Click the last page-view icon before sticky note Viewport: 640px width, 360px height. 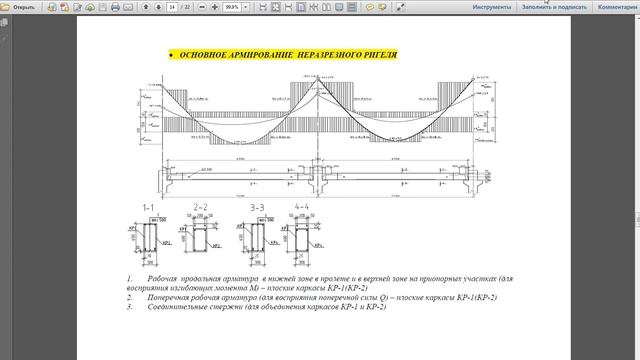[351, 7]
